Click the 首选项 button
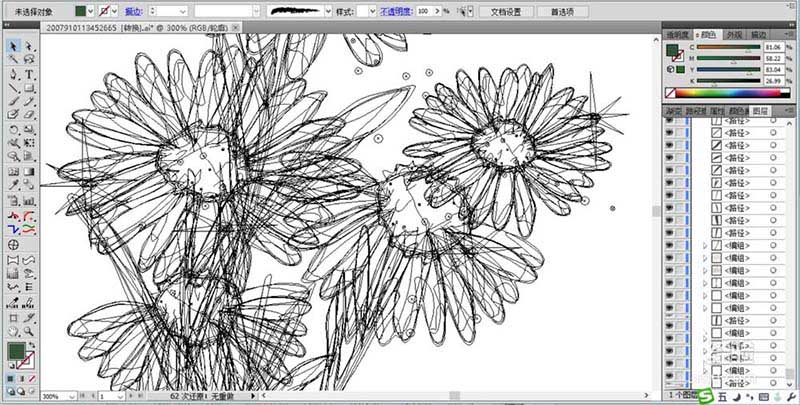 [x=562, y=11]
